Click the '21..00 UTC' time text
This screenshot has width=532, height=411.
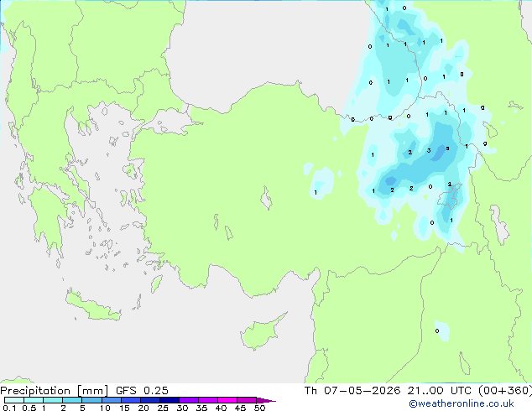pyautogui.click(x=440, y=391)
